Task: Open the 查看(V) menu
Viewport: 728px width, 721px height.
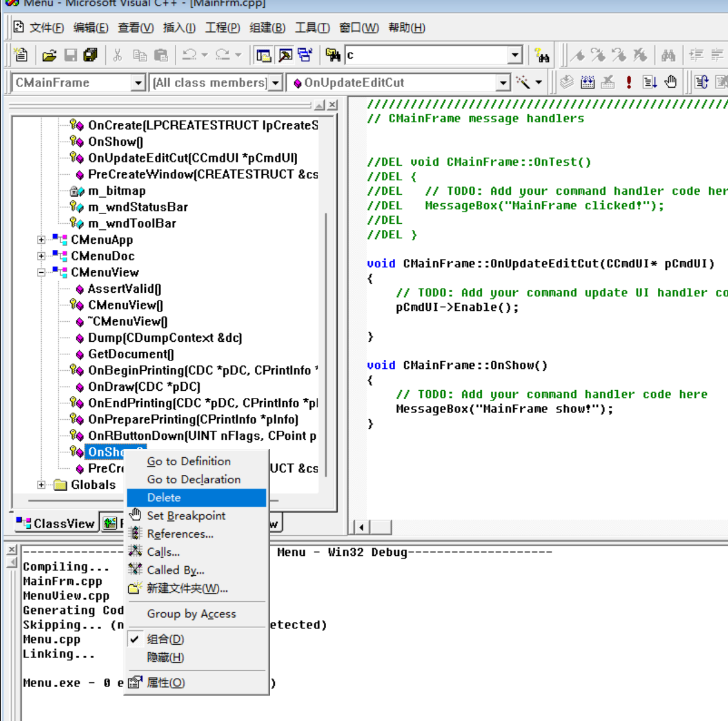Action: coord(136,28)
